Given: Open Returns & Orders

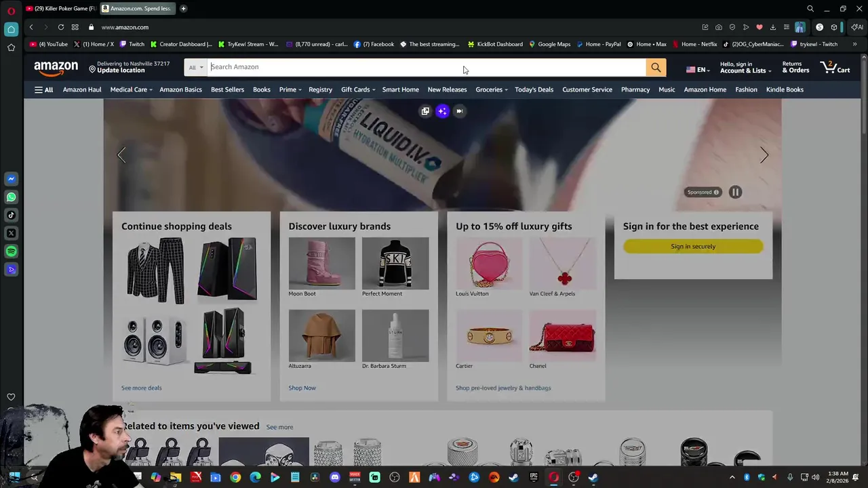Looking at the screenshot, I should 795,67.
